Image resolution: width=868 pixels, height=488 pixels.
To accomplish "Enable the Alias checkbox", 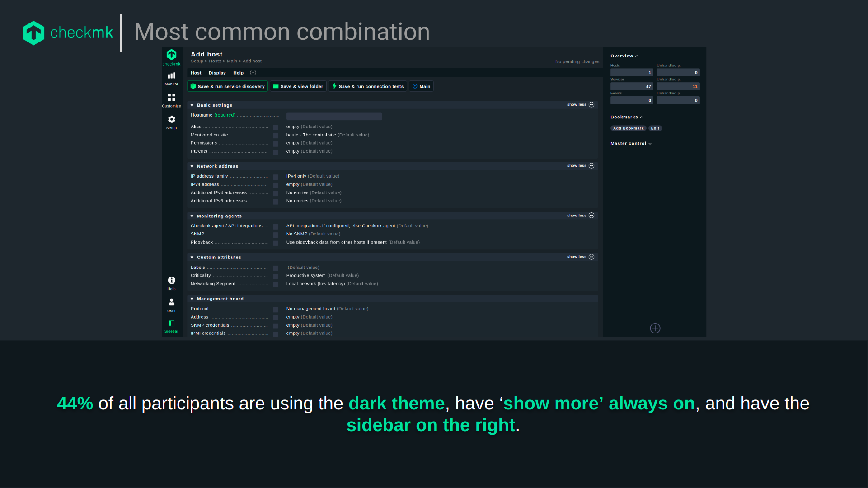I will (276, 127).
